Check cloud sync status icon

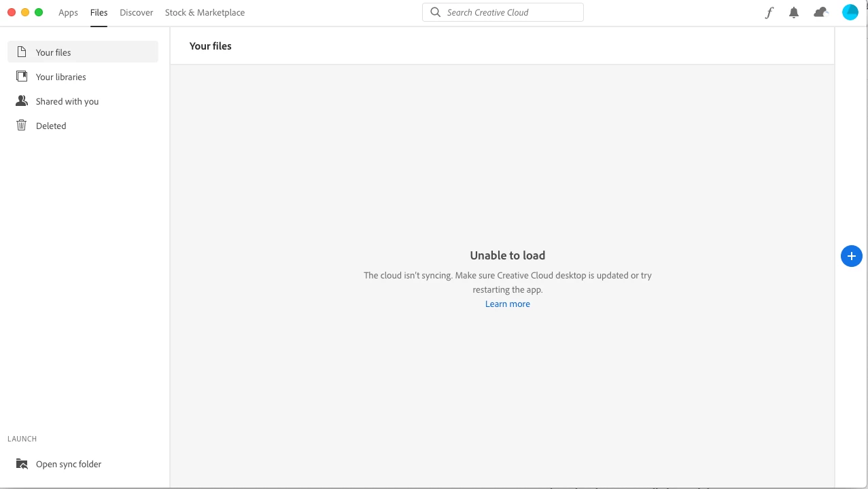(821, 12)
